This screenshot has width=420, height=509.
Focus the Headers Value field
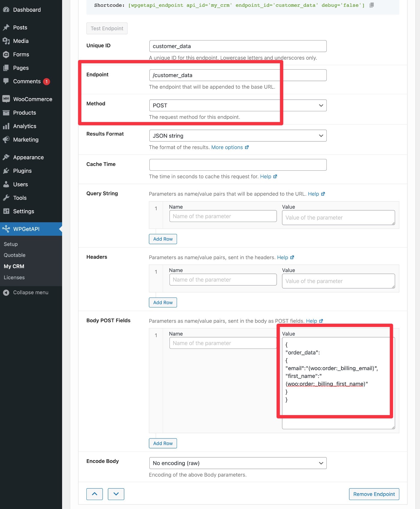click(338, 281)
